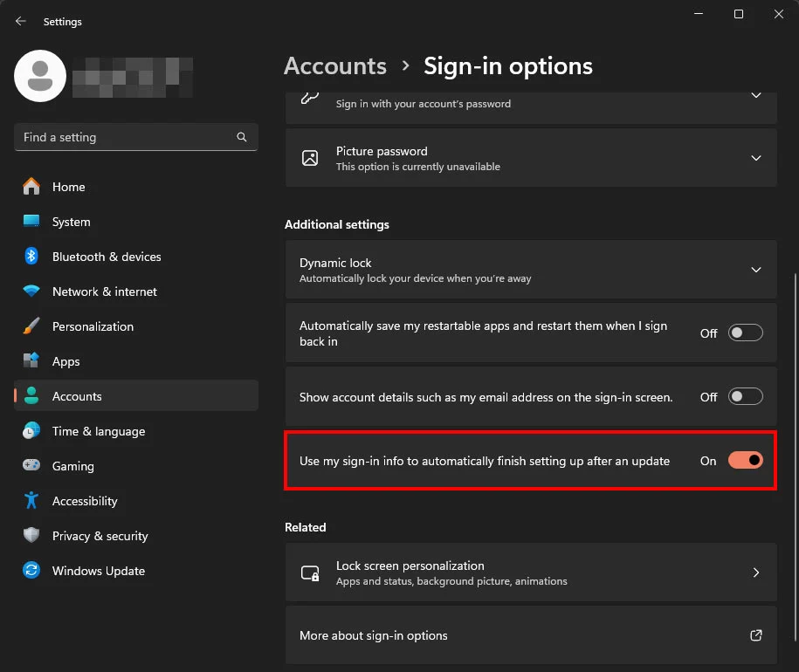
Task: Open Lock screen personalization chevron arrow
Action: (x=756, y=573)
